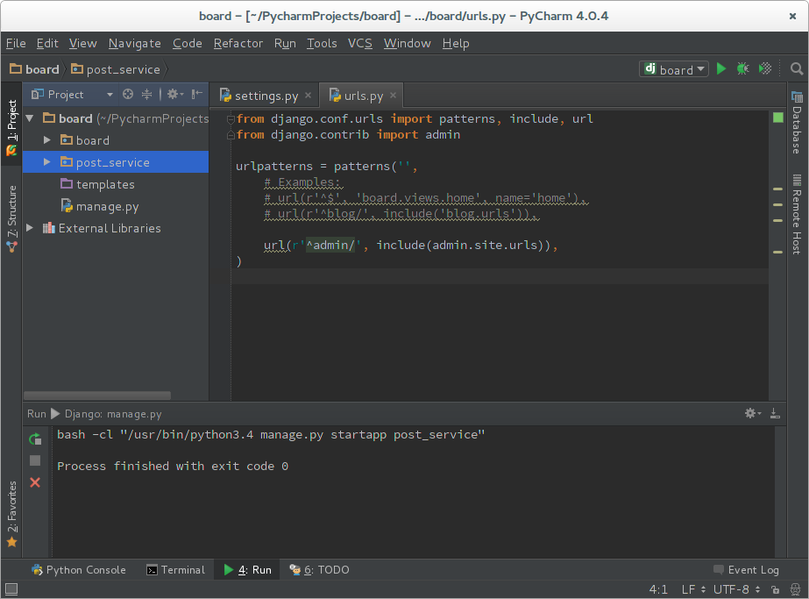This screenshot has width=809, height=599.
Task: Open the File menu
Action: coord(15,43)
